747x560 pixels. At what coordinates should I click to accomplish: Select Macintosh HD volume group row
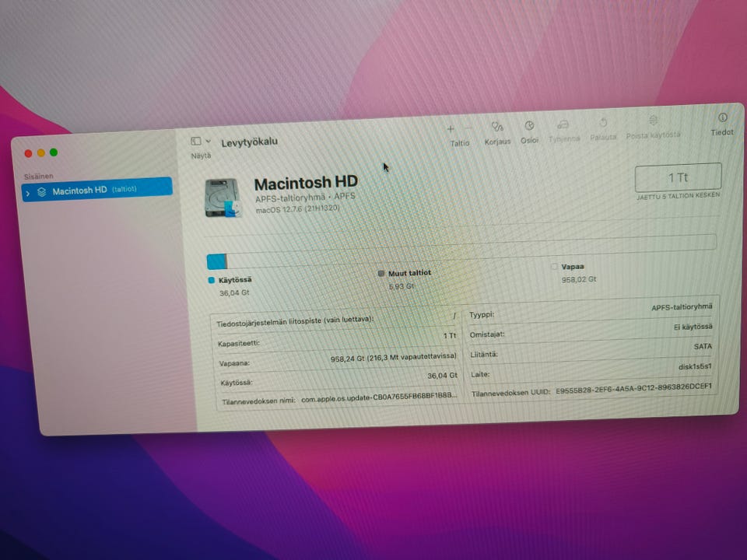pyautogui.click(x=97, y=190)
